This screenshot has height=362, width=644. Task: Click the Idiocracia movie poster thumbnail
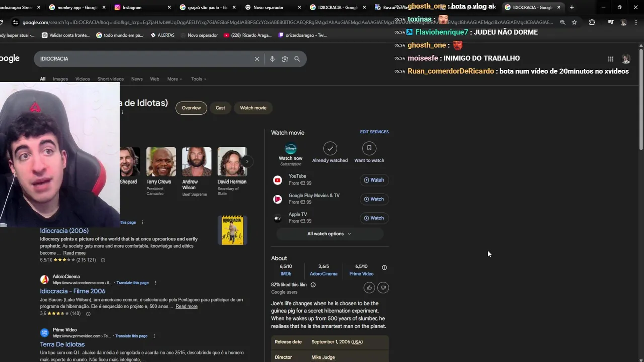(232, 230)
